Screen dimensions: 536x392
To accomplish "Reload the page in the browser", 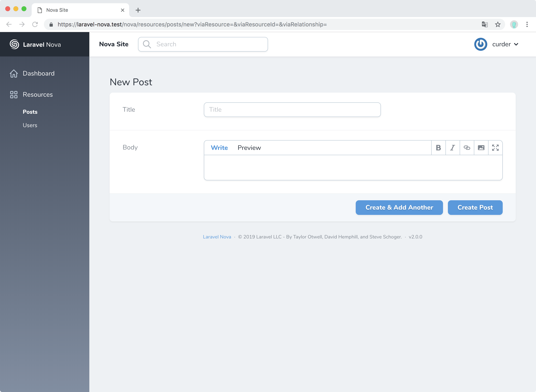I will click(35, 24).
